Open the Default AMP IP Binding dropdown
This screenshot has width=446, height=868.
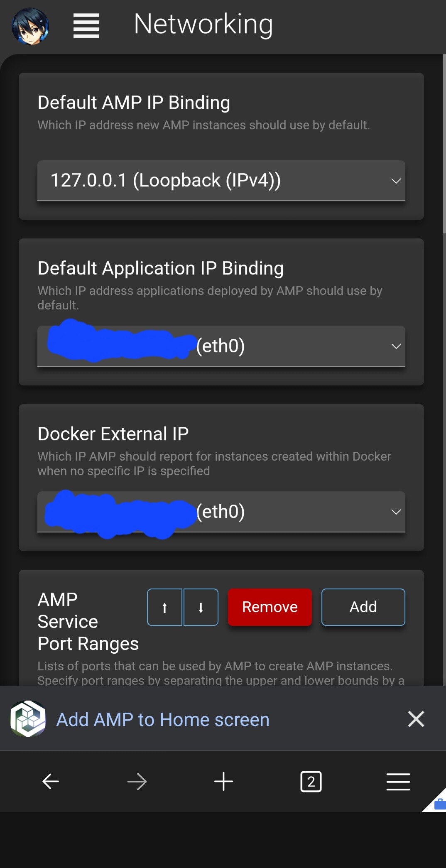[x=221, y=181]
